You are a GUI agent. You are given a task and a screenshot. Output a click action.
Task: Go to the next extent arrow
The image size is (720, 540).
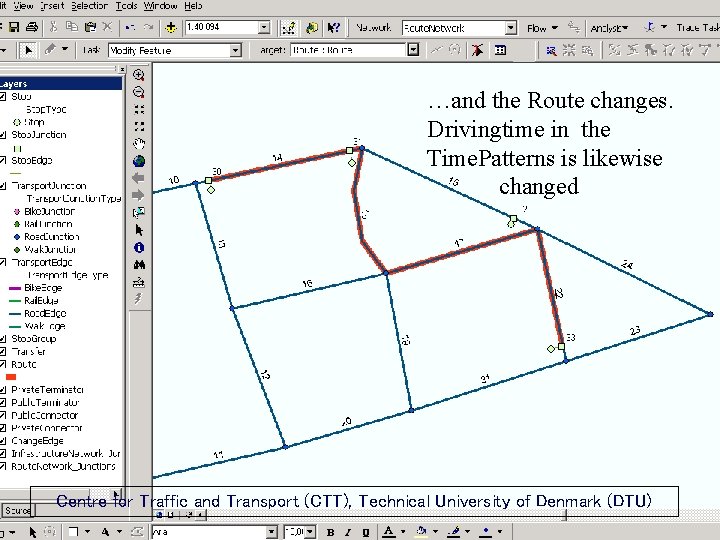(138, 195)
